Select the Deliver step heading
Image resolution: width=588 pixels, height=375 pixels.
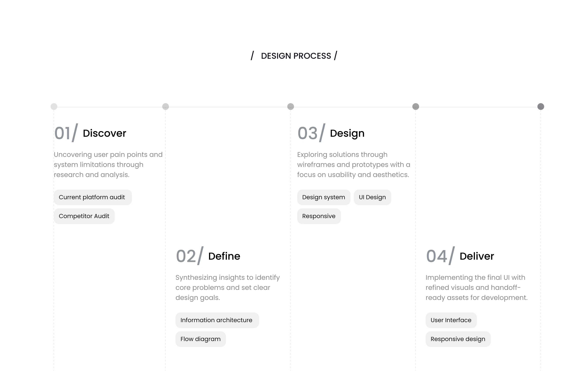pos(477,256)
